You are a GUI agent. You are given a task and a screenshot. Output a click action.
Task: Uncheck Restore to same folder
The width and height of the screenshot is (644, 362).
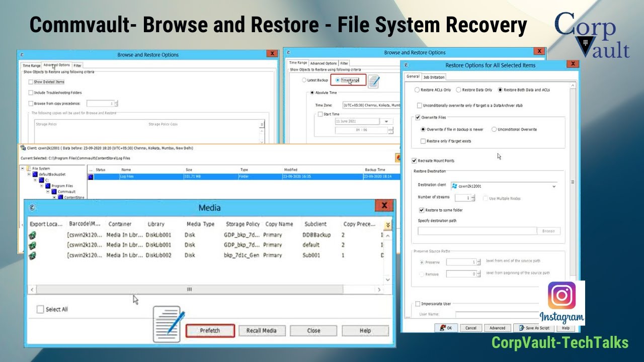pyautogui.click(x=422, y=210)
